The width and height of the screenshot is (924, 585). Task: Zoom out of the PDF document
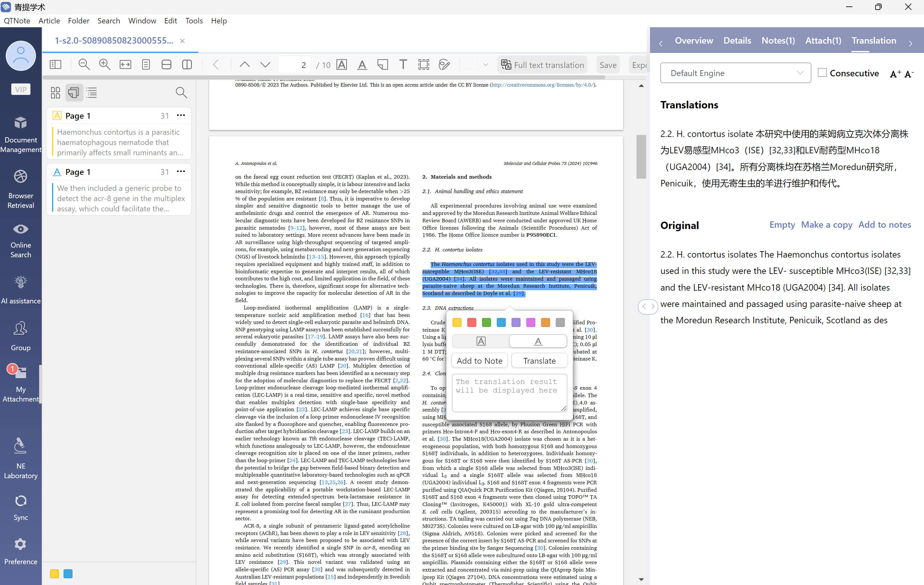point(84,64)
